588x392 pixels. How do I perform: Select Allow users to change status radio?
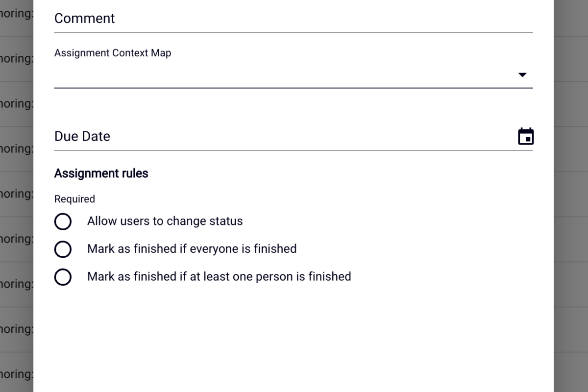[x=63, y=221]
